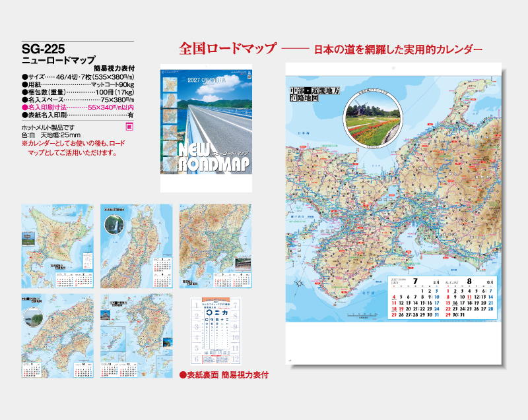The image size is (528, 420).
Task: Click the 用紙 マットコート90kg spec line
Action: [78, 85]
